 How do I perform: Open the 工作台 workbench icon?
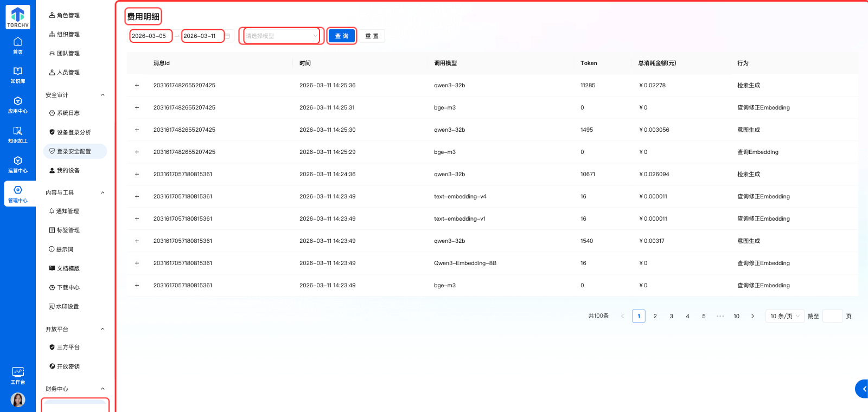(17, 375)
